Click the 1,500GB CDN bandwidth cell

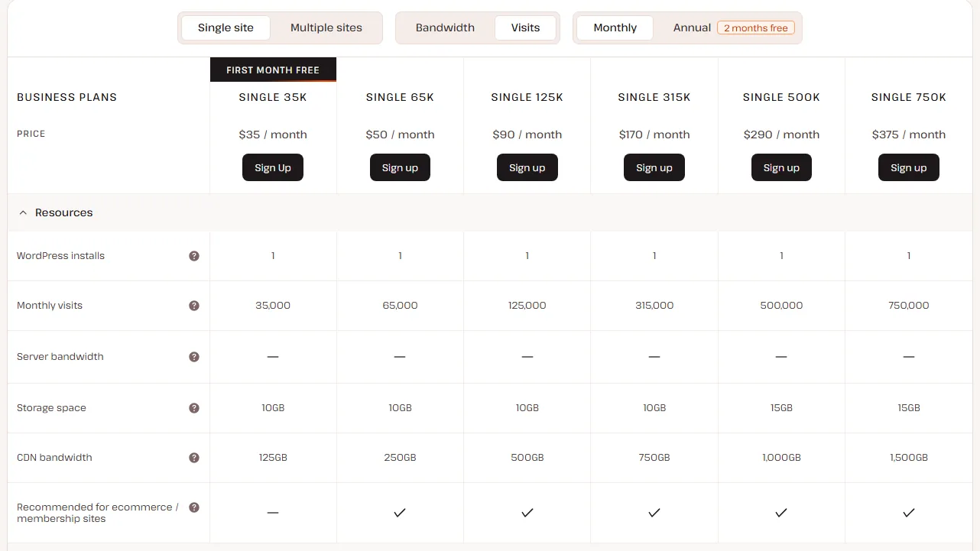point(909,458)
